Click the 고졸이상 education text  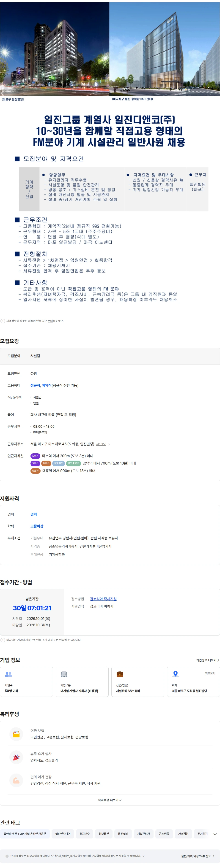pyautogui.click(x=37, y=526)
